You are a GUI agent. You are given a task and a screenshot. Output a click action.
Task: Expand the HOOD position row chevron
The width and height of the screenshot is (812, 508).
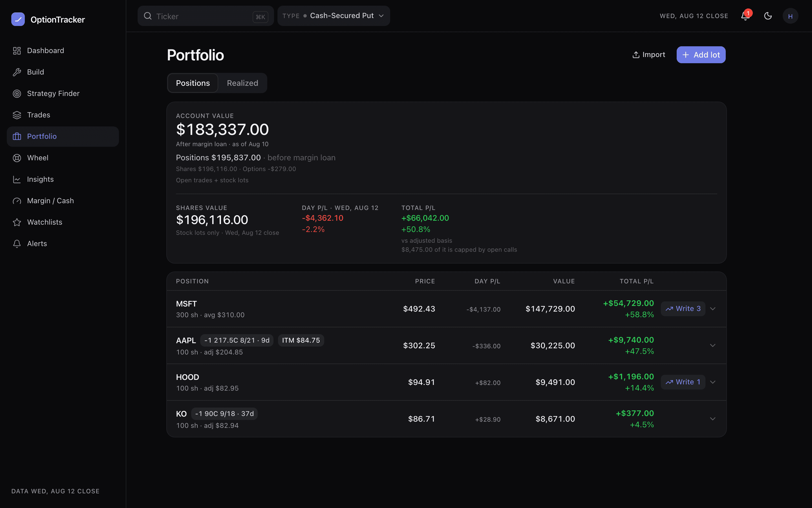713,382
